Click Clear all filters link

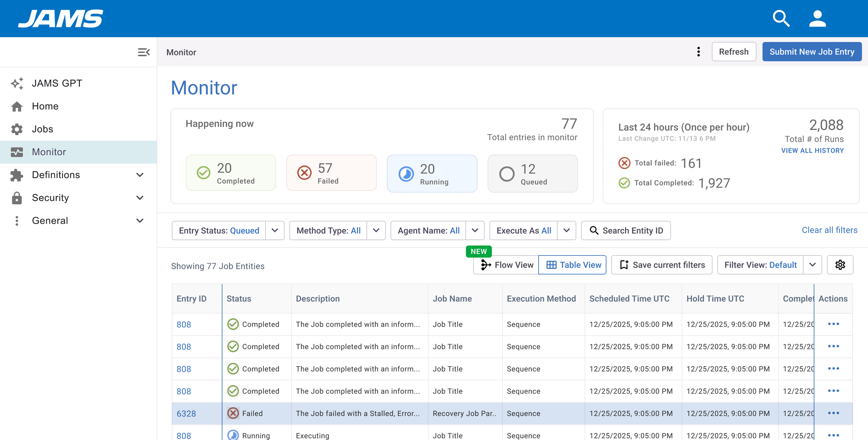click(830, 230)
